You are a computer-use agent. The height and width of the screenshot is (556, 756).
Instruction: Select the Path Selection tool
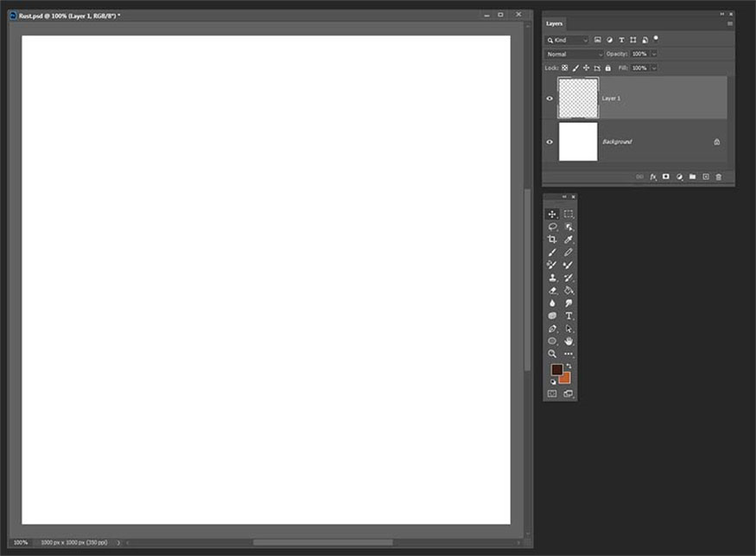pos(569,329)
